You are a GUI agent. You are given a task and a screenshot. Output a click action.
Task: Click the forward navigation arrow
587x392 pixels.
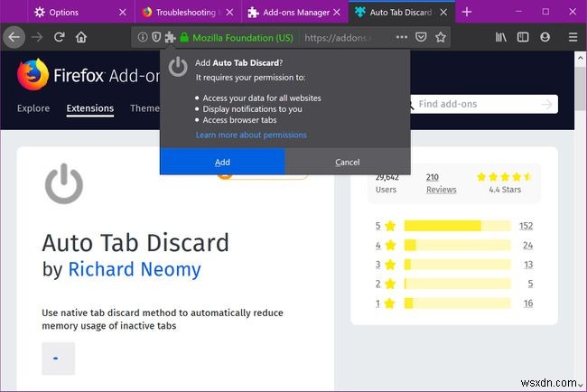tap(37, 37)
